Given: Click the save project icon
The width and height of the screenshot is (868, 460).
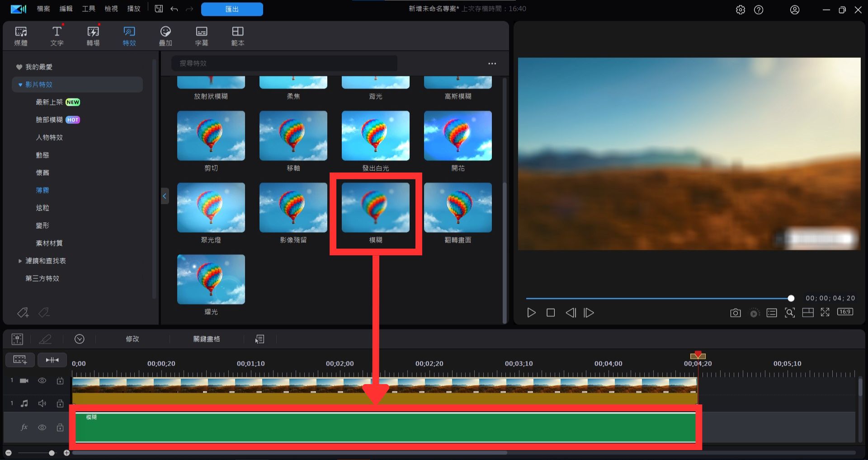Looking at the screenshot, I should pyautogui.click(x=159, y=9).
